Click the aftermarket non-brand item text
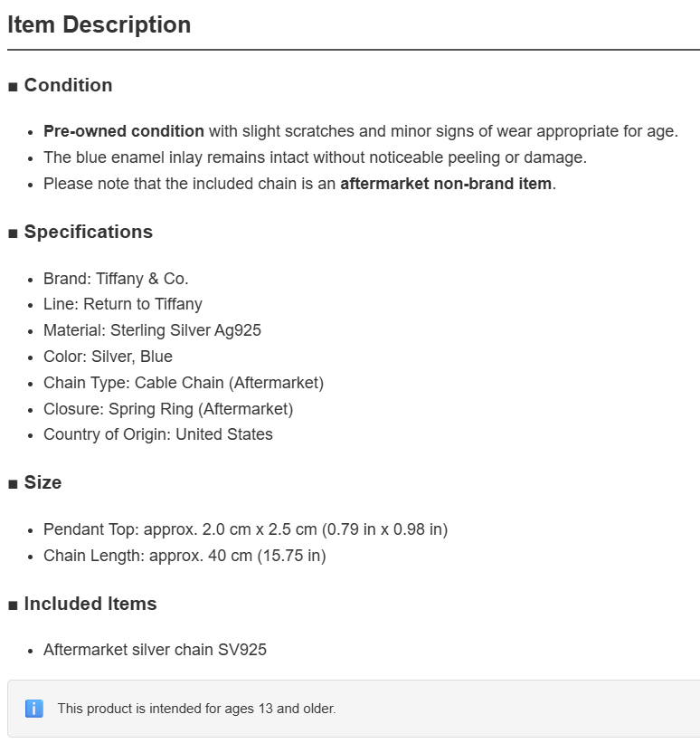The height and width of the screenshot is (743, 700). 446,184
